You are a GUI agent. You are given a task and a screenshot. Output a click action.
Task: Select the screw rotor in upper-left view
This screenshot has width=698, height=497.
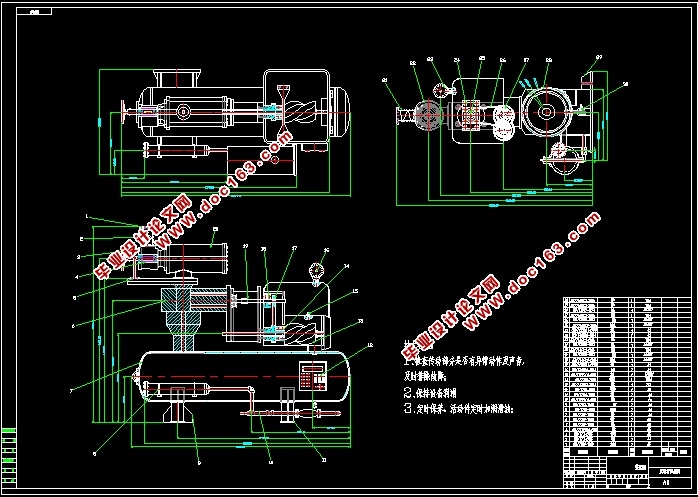pos(300,113)
